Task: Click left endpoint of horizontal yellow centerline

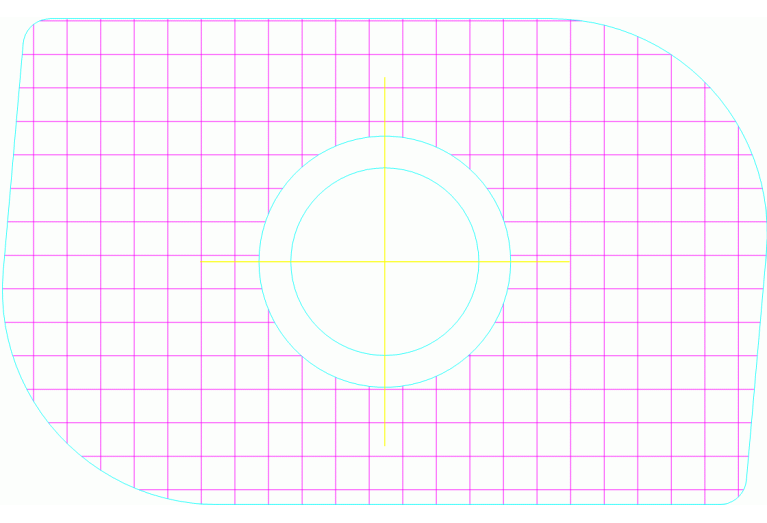Action: click(202, 262)
